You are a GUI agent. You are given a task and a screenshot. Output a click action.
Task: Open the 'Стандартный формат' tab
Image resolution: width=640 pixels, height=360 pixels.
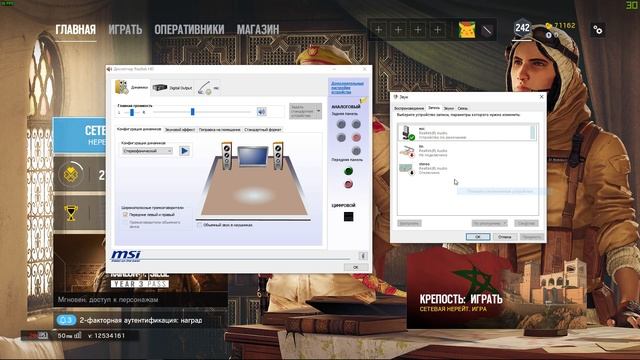[x=263, y=130]
